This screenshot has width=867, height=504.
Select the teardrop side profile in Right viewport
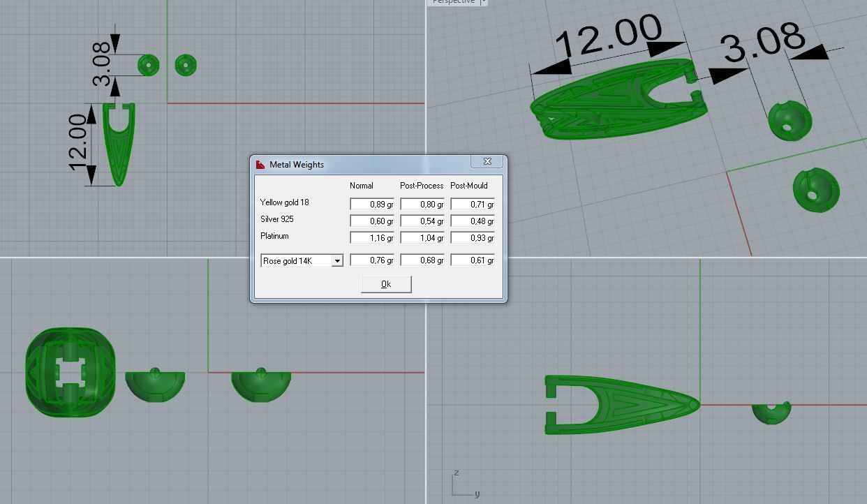click(x=622, y=405)
